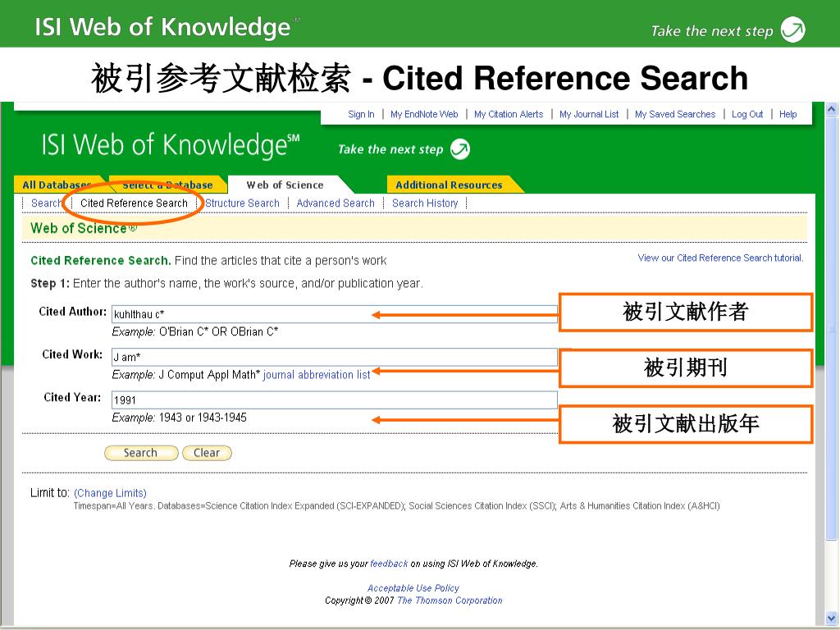
Task: Open My Journal List
Action: [x=589, y=114]
